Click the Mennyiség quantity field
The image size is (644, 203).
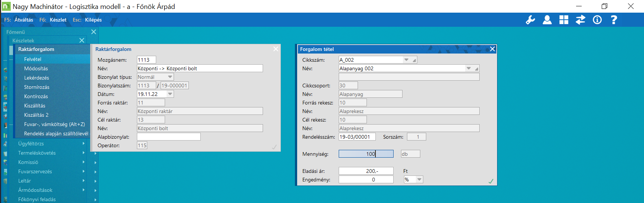click(x=366, y=154)
